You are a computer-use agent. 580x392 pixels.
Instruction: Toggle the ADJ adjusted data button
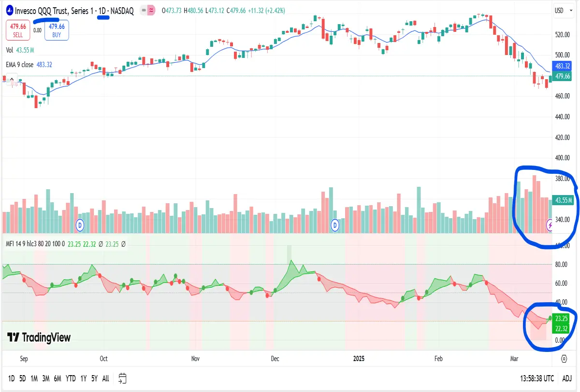(567, 379)
